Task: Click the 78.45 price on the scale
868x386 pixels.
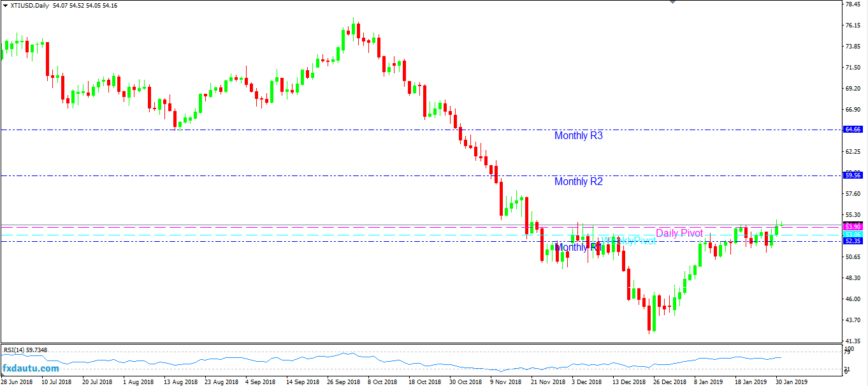Action: (853, 4)
